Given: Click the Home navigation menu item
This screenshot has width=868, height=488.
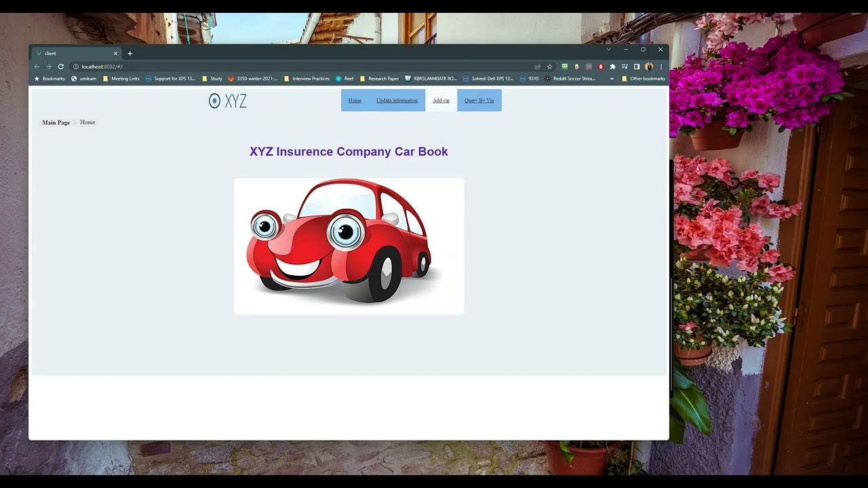Looking at the screenshot, I should [355, 100].
